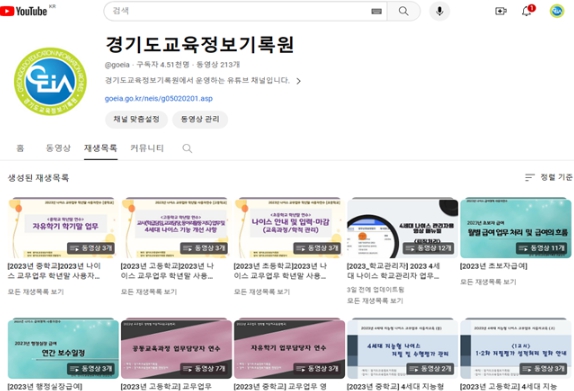Screen dimensions: 574x391
Task: Click the [2023년 초보자급여] playlist title
Action: pyautogui.click(x=493, y=266)
